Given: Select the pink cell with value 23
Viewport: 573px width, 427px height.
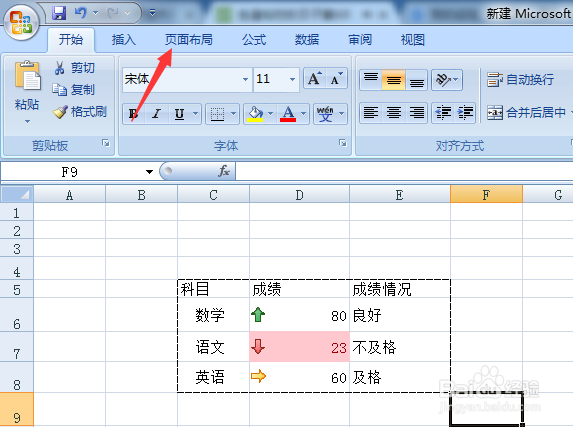Looking at the screenshot, I should (x=299, y=347).
